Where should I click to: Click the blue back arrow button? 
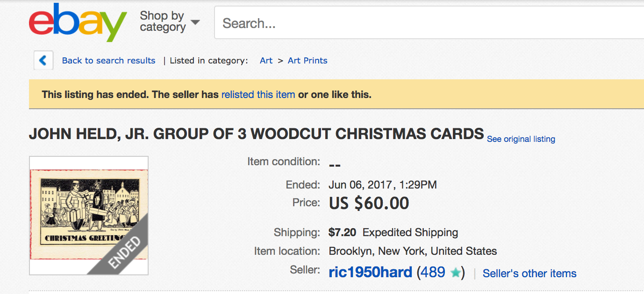pos(43,61)
